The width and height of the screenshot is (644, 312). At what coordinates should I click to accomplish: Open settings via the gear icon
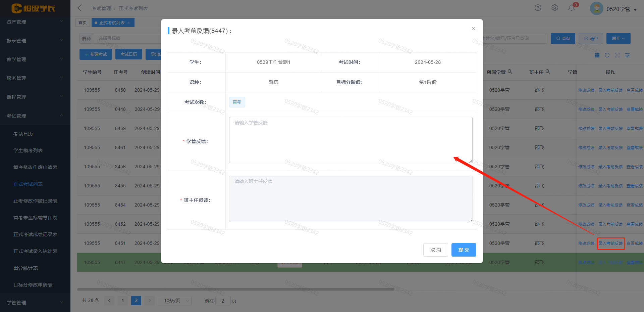pos(554,8)
